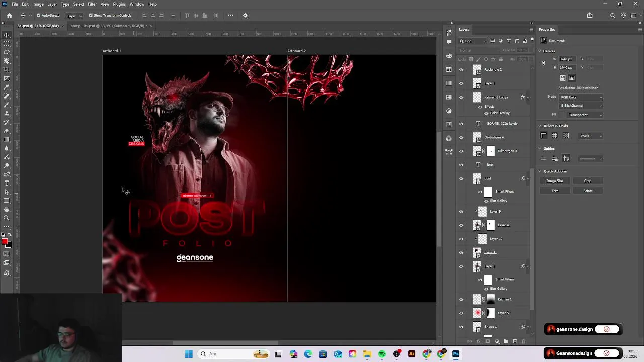Select the Hand tool
Screen dimensions: 644x362
(x=7, y=209)
